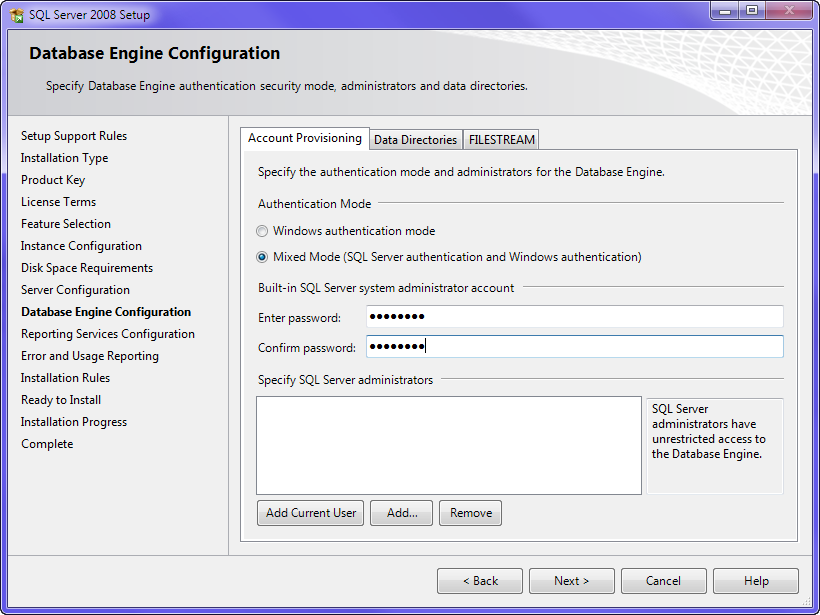The image size is (820, 615).
Task: Select the Ready to Install step
Action: 61,400
